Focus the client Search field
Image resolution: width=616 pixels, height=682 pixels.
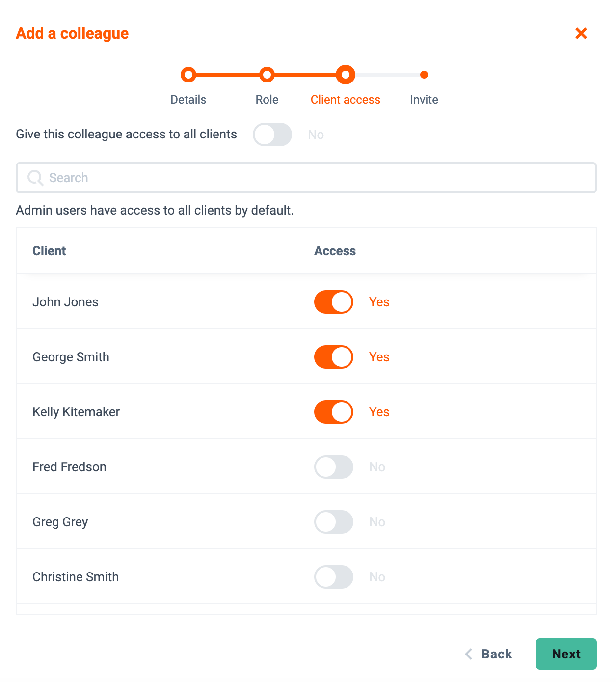click(x=306, y=178)
